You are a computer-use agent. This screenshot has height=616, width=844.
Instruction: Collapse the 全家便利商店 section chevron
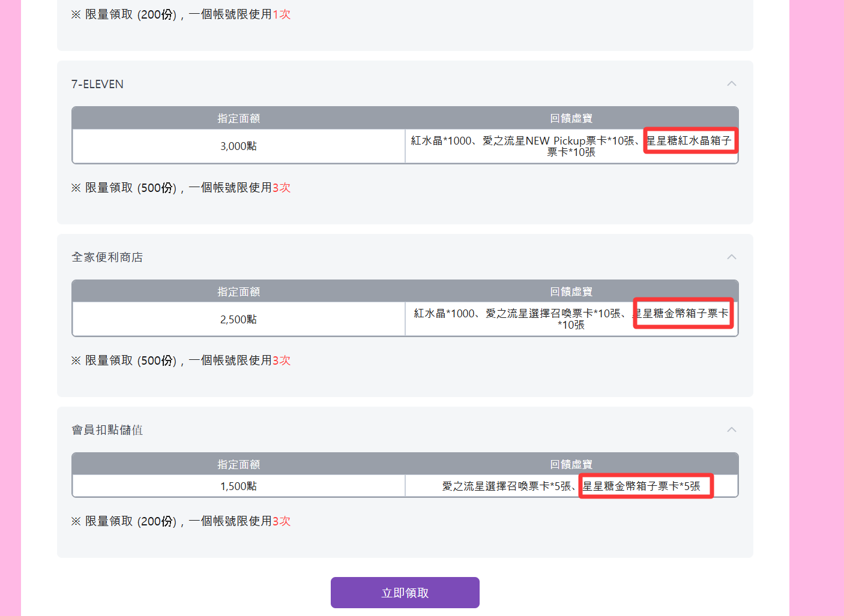point(731,257)
